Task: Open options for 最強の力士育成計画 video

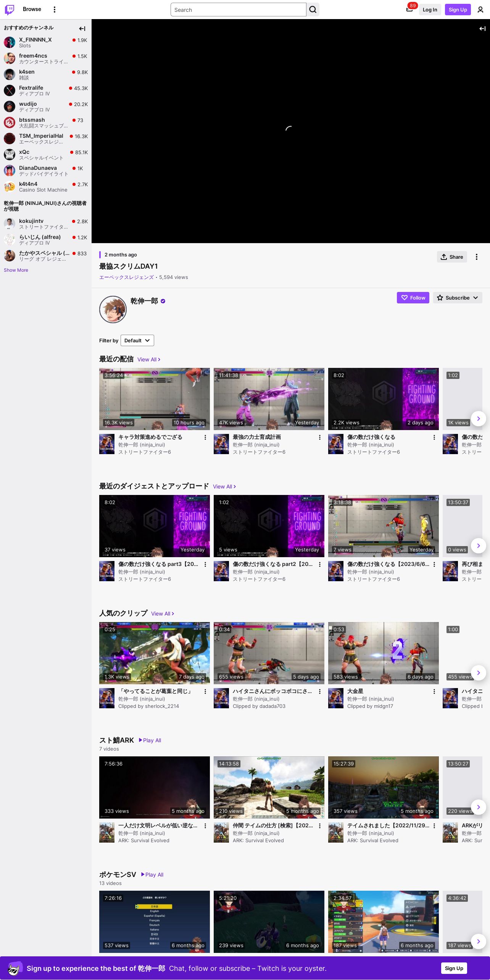Action: click(319, 437)
